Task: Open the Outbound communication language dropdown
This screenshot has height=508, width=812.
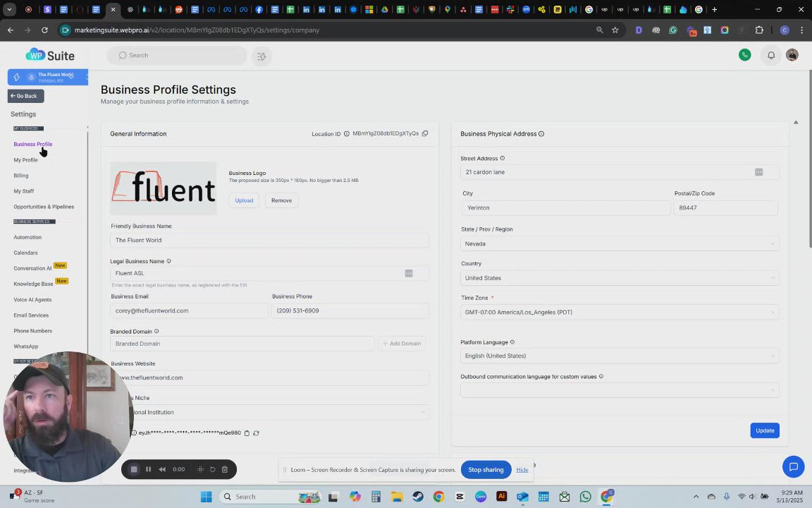Action: click(620, 390)
